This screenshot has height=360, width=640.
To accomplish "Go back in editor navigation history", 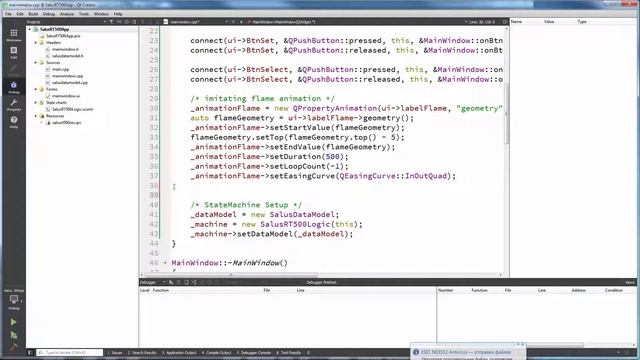I will pos(143,22).
